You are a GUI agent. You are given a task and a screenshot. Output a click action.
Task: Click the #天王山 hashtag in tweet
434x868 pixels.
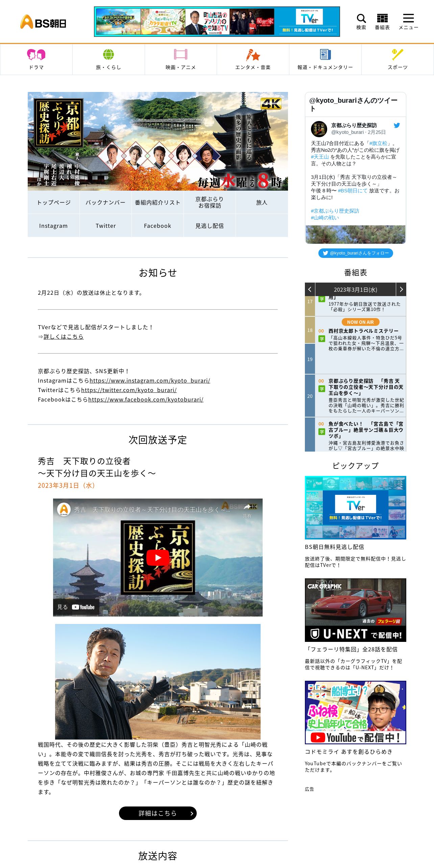point(320,157)
